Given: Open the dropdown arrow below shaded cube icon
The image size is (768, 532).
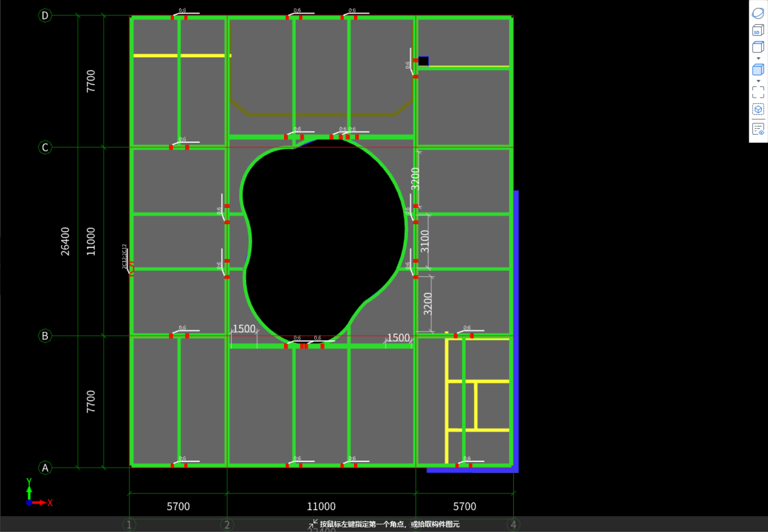Looking at the screenshot, I should [758, 81].
